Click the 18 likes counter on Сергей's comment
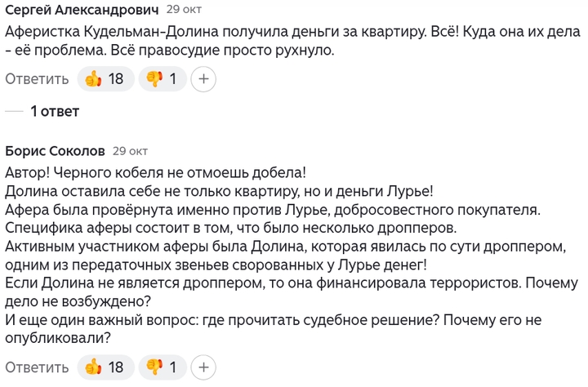 pos(116,79)
